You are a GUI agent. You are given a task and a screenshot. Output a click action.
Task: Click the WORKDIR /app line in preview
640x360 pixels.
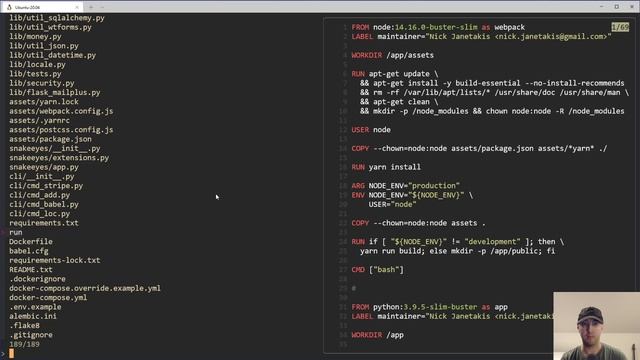click(x=377, y=335)
